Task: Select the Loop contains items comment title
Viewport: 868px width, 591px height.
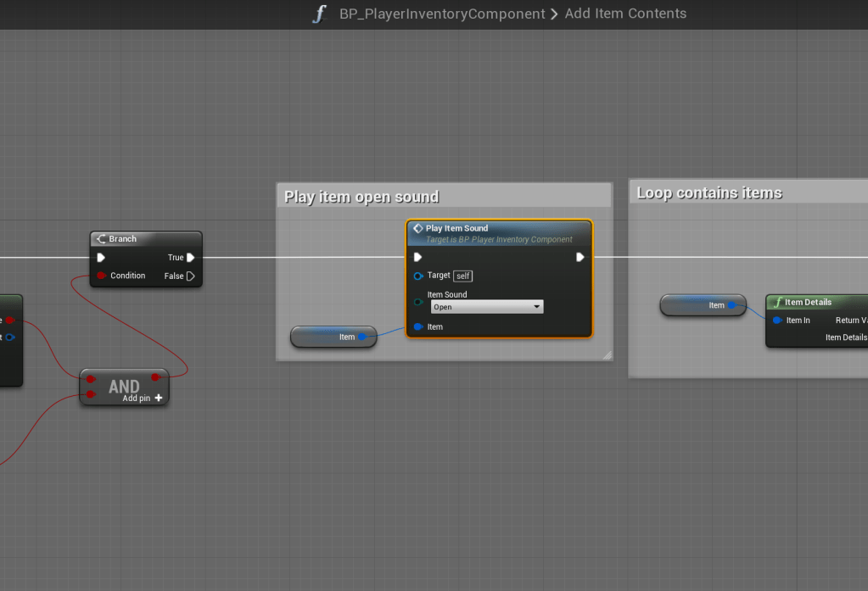Action: click(709, 192)
